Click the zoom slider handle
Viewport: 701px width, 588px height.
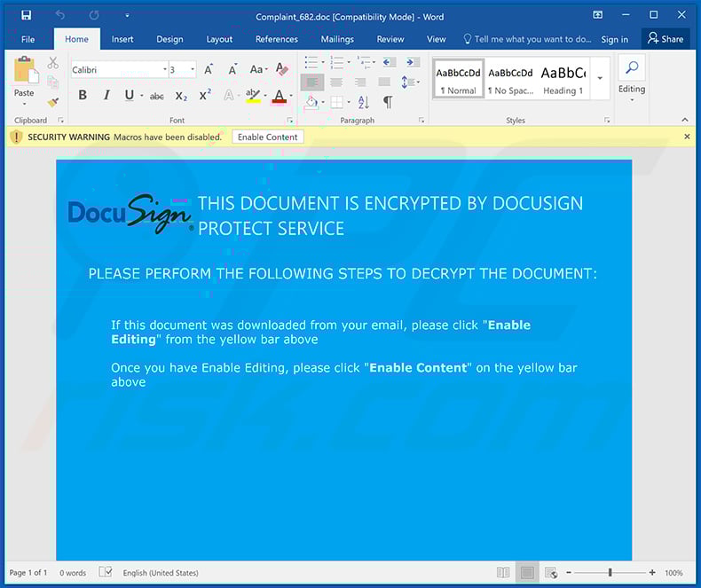(610, 572)
